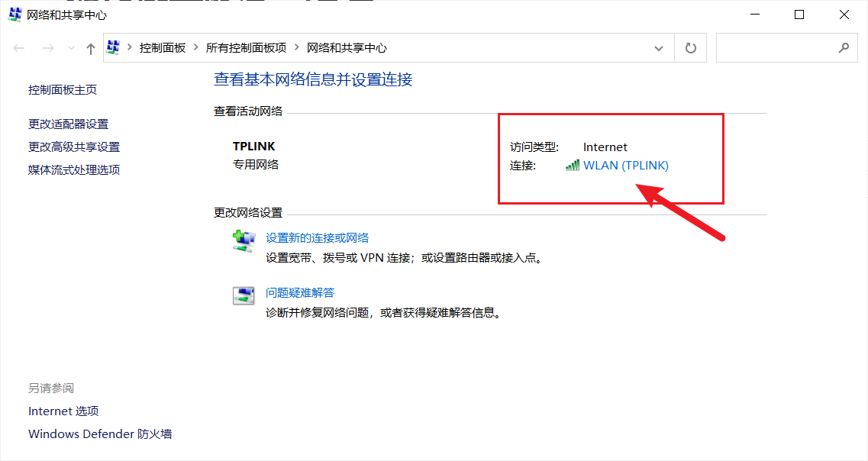
Task: Open recent locations dropdown chevron
Action: (72, 48)
